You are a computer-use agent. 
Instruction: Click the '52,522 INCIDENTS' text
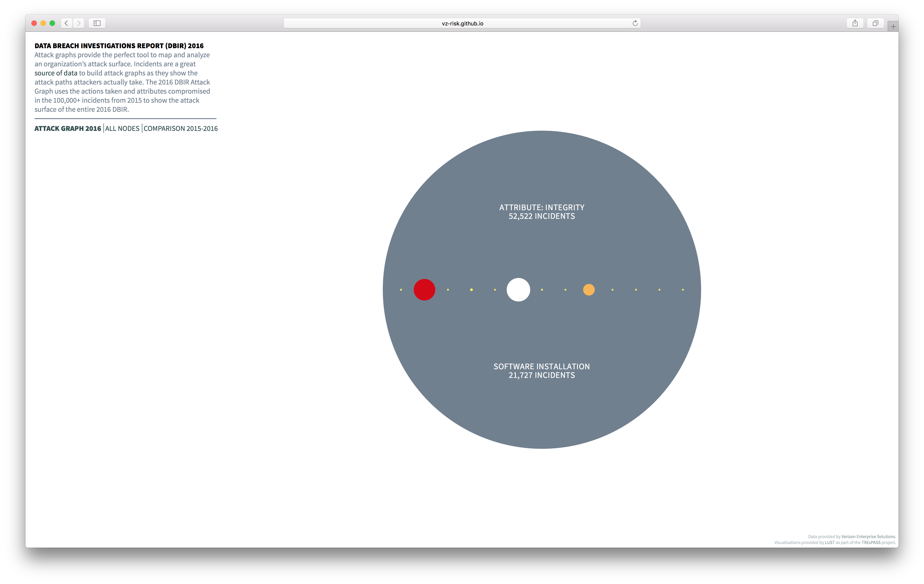(x=542, y=216)
